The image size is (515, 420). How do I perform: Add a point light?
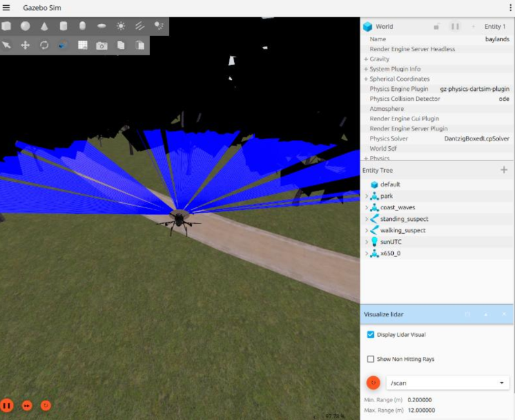[x=121, y=26]
